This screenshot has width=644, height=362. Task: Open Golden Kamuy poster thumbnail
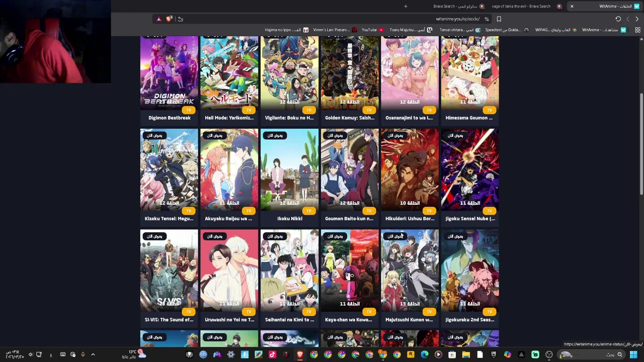click(350, 72)
